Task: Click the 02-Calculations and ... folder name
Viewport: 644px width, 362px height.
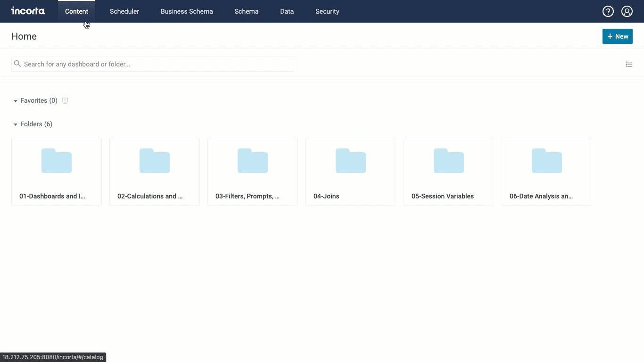Action: click(150, 196)
